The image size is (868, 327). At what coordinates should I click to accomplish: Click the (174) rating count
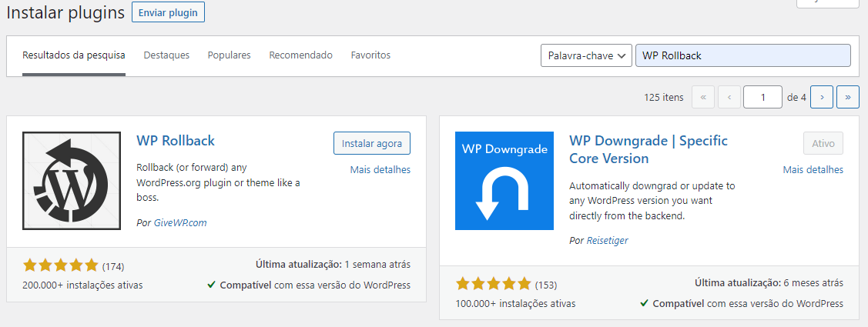[x=113, y=267]
